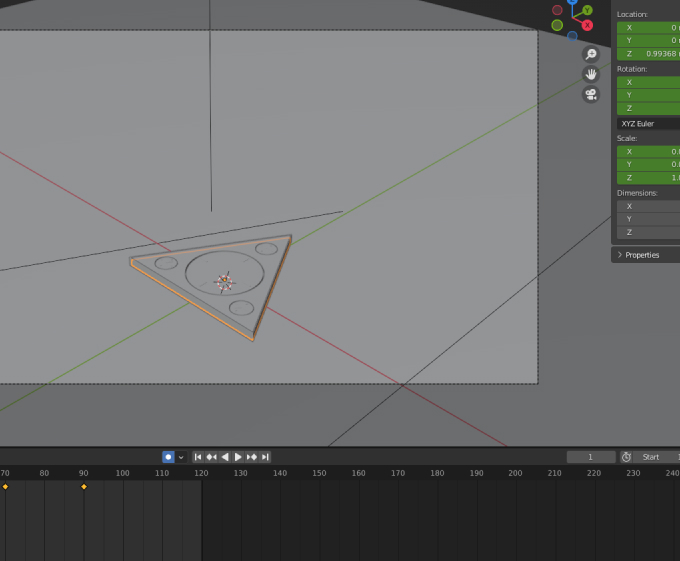680x561 pixels.
Task: Click frame 200 on the timeline ruler
Action: click(515, 473)
